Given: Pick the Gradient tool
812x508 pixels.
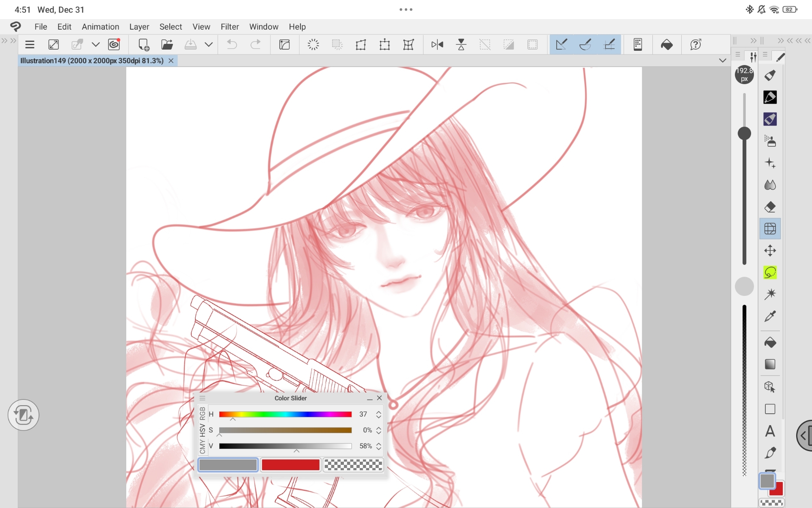Looking at the screenshot, I should click(x=770, y=364).
